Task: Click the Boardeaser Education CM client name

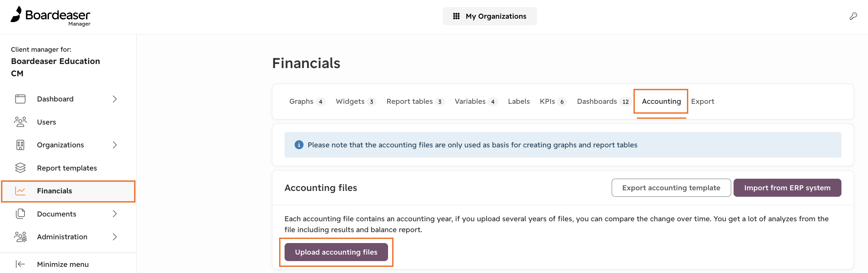Action: pyautogui.click(x=55, y=67)
